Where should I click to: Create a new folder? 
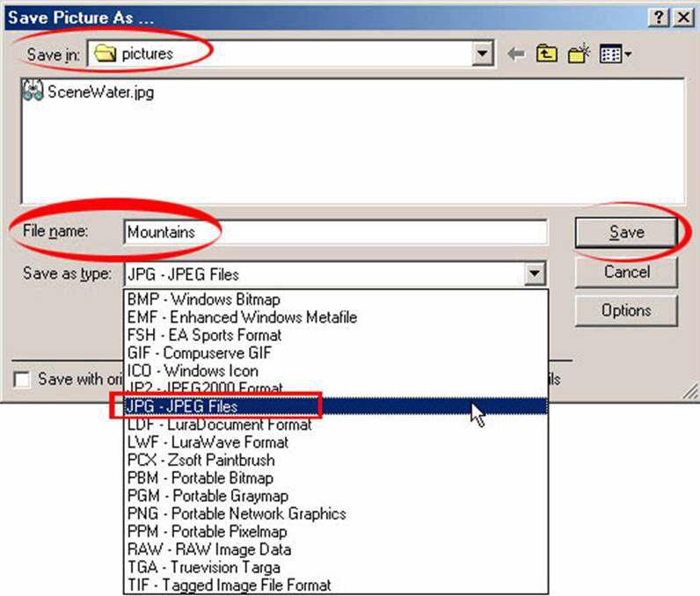tap(577, 55)
